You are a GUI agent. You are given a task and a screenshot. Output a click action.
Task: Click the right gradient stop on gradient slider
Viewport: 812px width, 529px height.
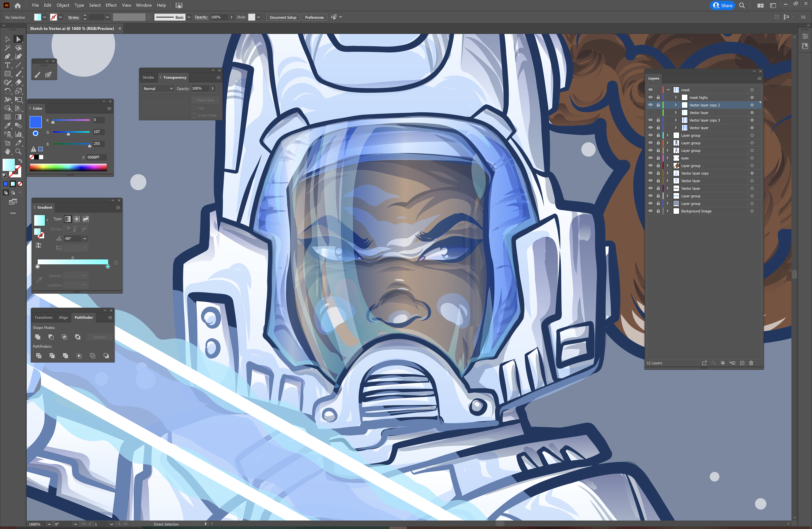pyautogui.click(x=108, y=267)
